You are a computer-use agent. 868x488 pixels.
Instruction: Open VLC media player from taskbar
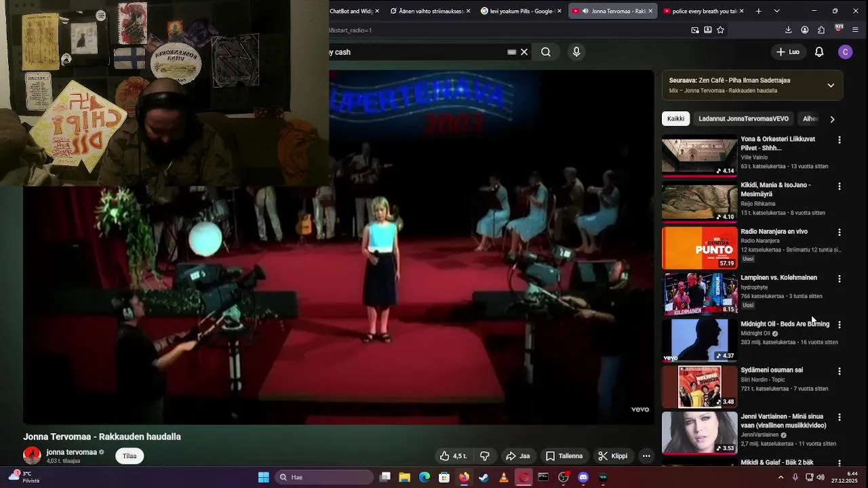[503, 477]
